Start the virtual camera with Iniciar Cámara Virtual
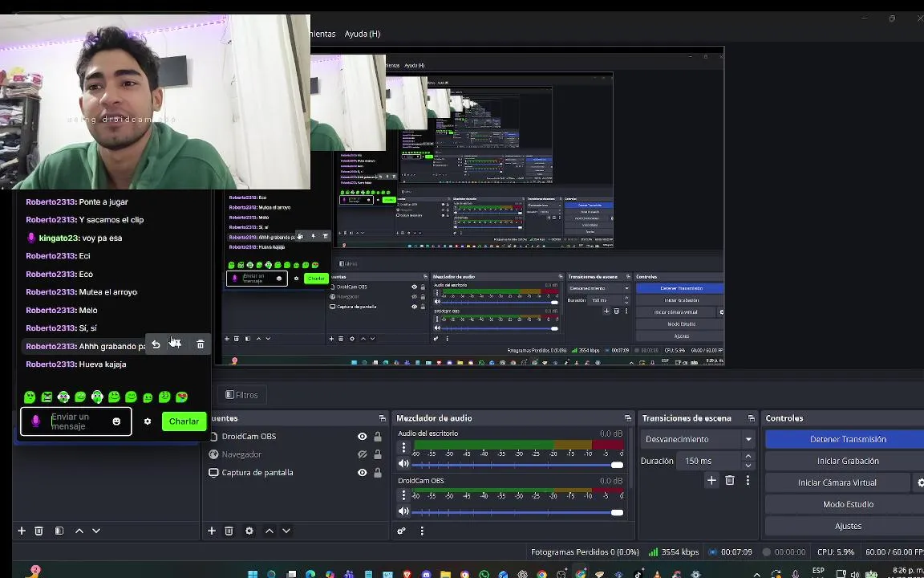 (x=837, y=482)
